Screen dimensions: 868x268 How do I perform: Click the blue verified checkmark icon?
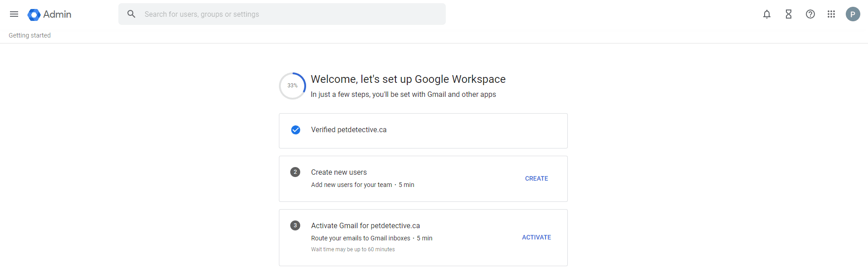point(295,130)
